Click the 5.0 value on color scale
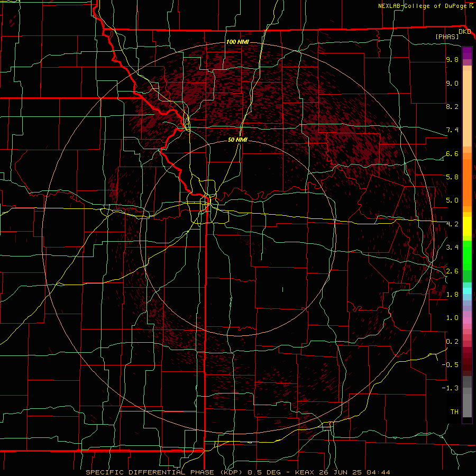The height and width of the screenshot is (476, 476). [x=452, y=200]
